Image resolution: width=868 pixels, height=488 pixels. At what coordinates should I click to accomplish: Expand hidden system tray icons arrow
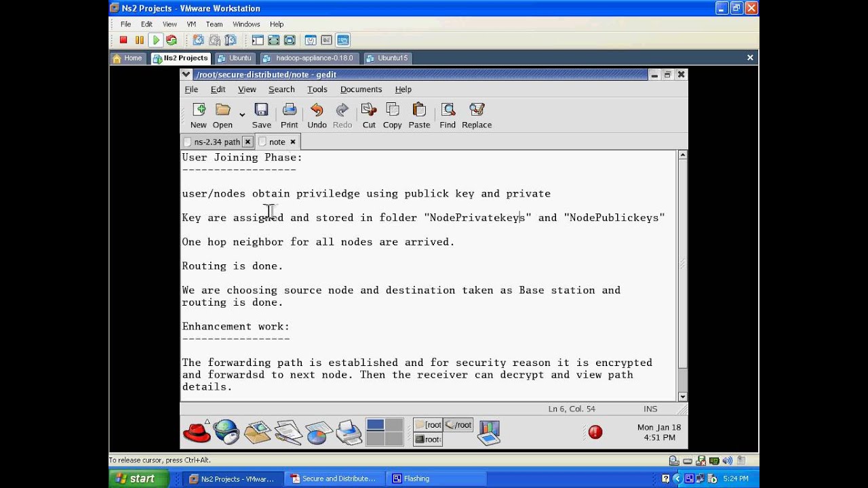coord(675,479)
